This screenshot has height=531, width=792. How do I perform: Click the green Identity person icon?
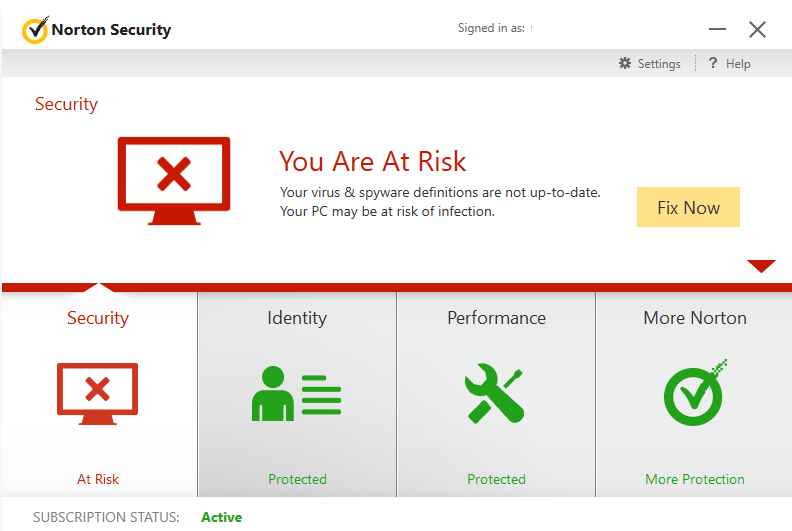coord(296,395)
